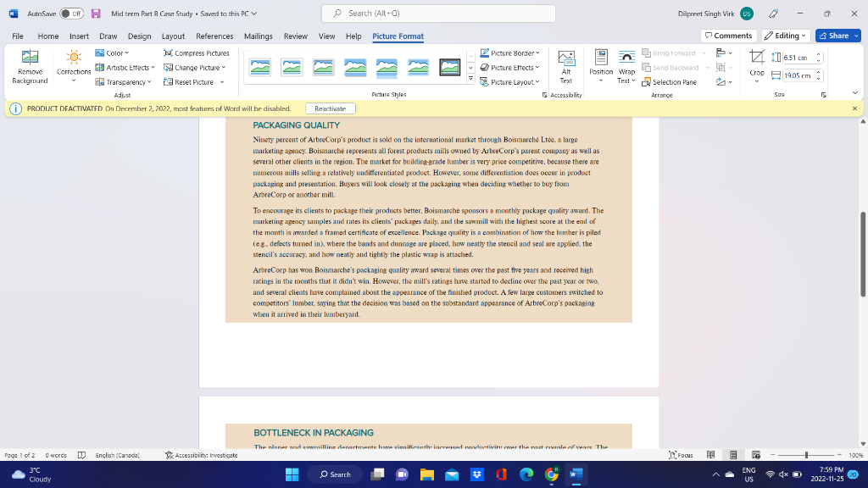Image resolution: width=868 pixels, height=488 pixels.
Task: Toggle the AutoSave switch
Action: [x=71, y=14]
